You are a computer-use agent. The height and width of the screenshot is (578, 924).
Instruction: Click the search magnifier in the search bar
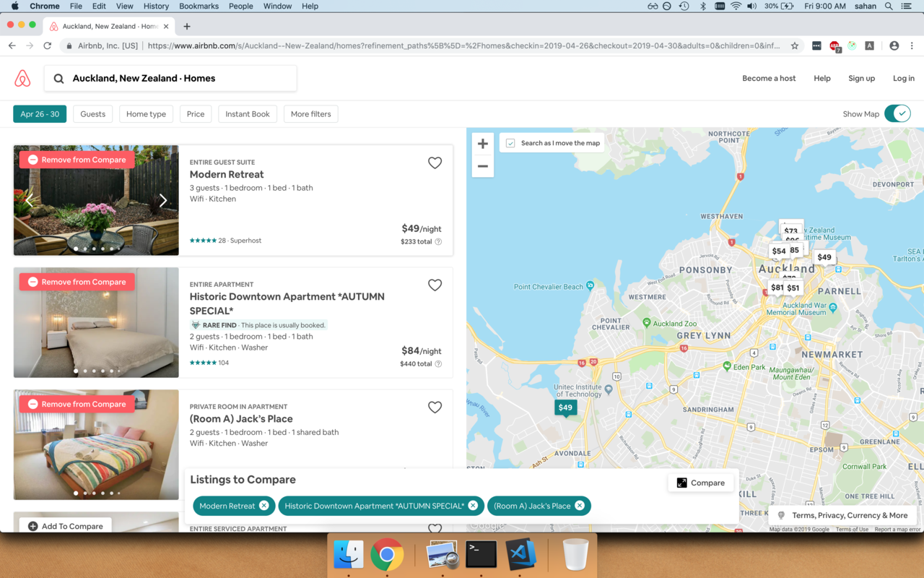click(x=58, y=78)
